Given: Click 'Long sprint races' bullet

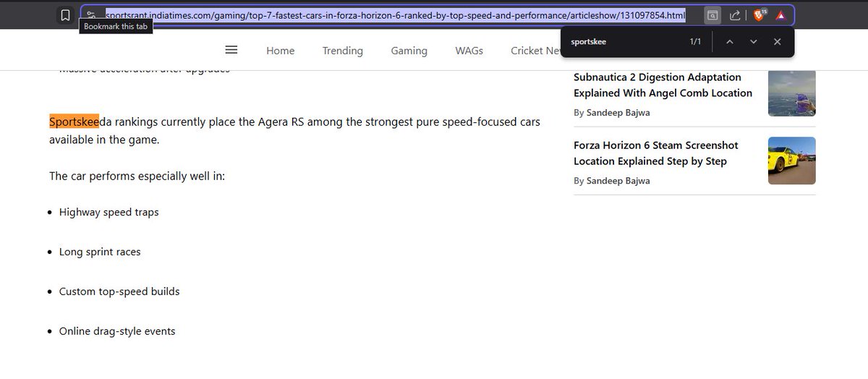Looking at the screenshot, I should [x=100, y=252].
